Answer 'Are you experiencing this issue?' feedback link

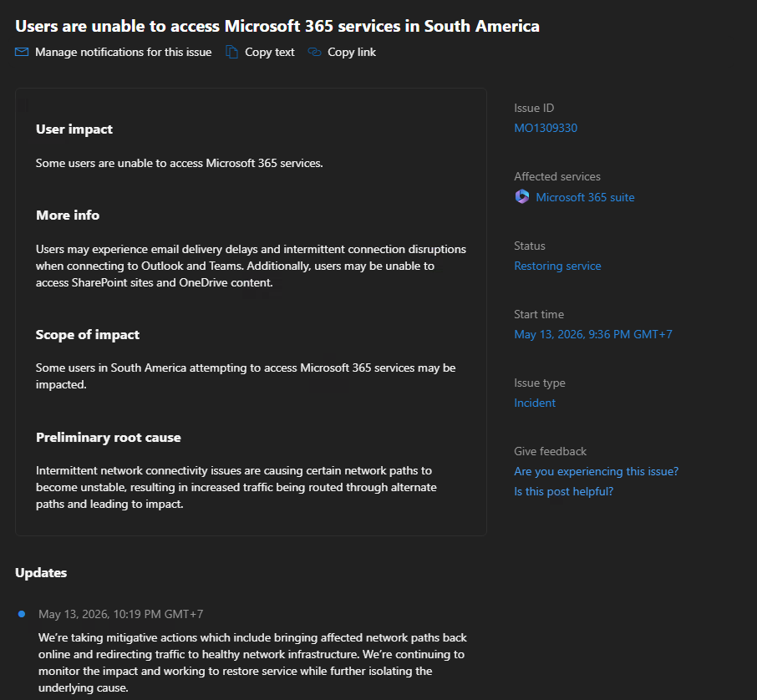pyautogui.click(x=597, y=472)
